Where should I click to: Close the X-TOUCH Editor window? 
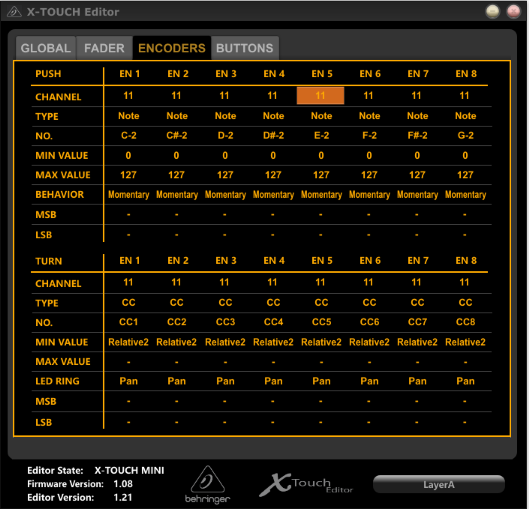pos(513,11)
